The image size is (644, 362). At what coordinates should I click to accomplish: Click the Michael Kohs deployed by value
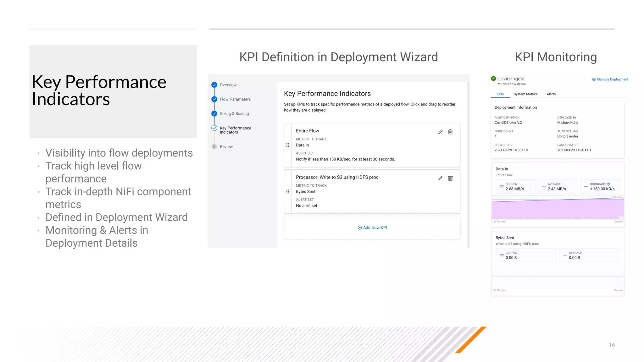[568, 123]
